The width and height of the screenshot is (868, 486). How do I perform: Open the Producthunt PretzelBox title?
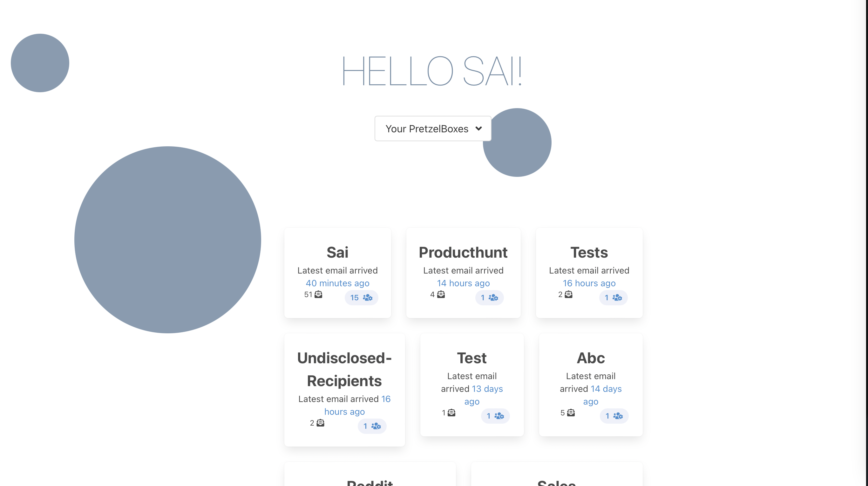463,252
